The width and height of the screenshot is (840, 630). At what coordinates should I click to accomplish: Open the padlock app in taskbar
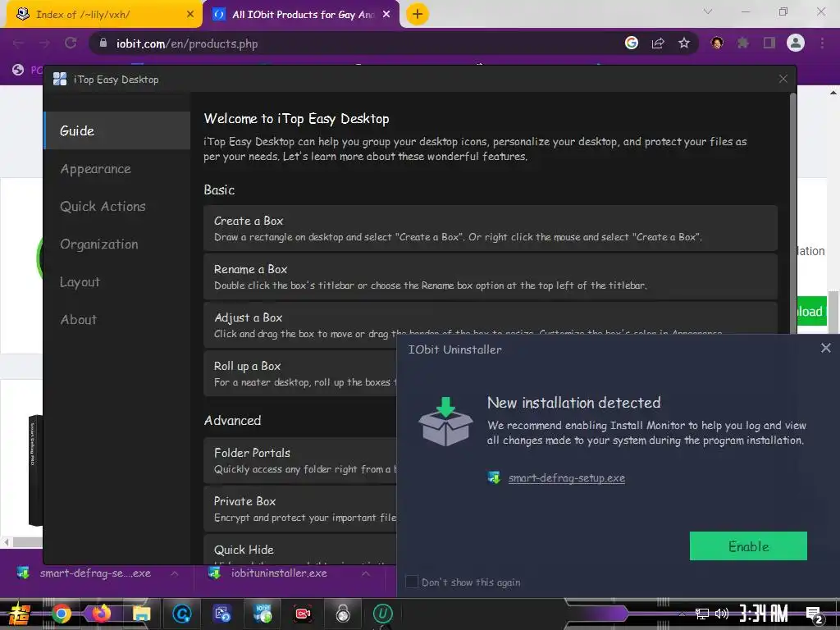(343, 614)
